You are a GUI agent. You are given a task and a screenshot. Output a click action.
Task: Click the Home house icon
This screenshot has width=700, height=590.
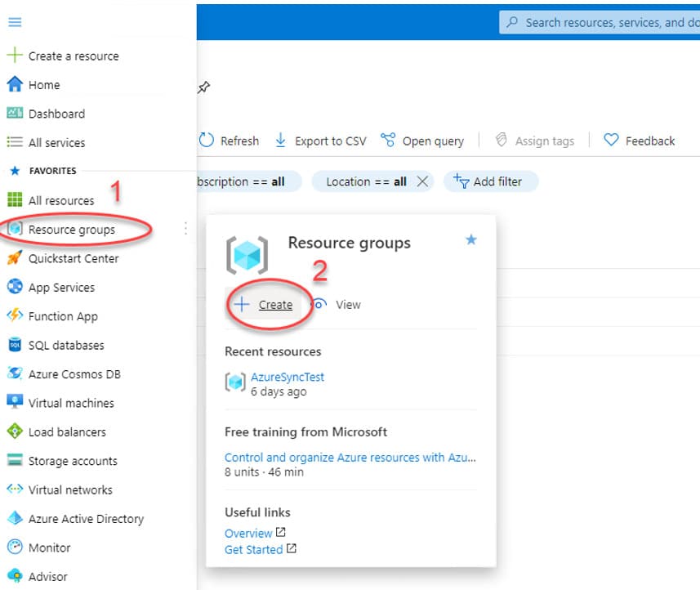[15, 84]
